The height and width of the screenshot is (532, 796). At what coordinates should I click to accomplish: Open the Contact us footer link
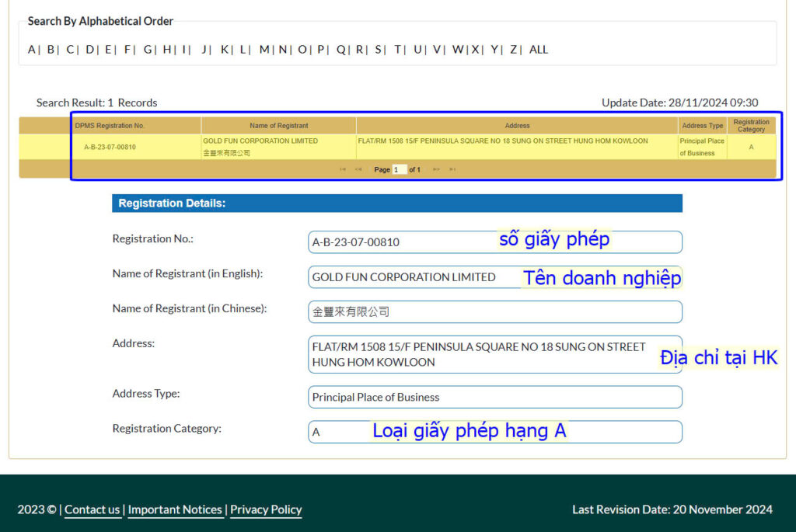tap(93, 509)
